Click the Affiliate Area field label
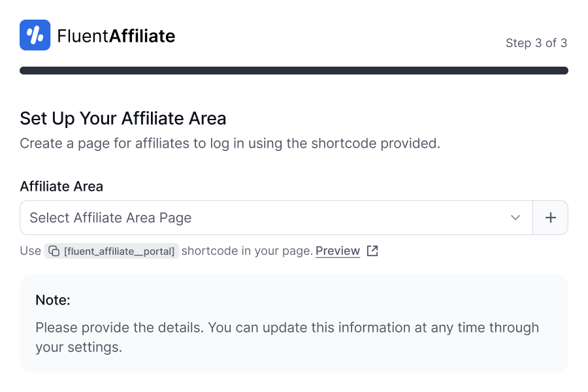This screenshot has height=392, width=588. [x=61, y=186]
